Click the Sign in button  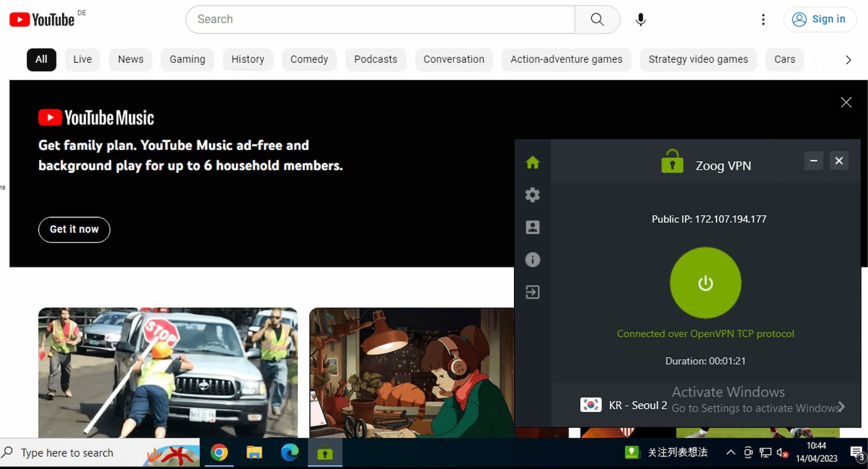(820, 19)
